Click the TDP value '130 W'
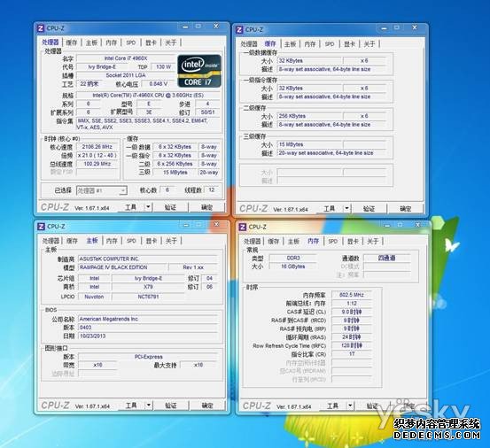The height and width of the screenshot is (448, 490). tap(163, 66)
